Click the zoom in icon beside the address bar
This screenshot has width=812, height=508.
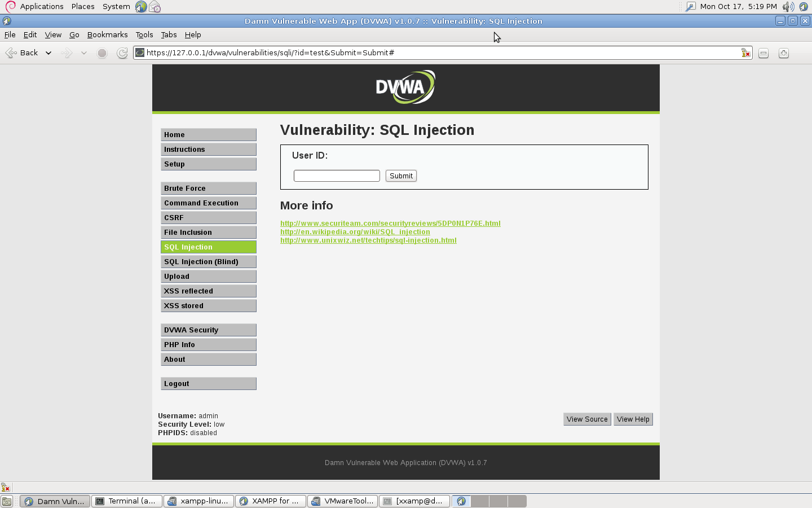click(783, 52)
